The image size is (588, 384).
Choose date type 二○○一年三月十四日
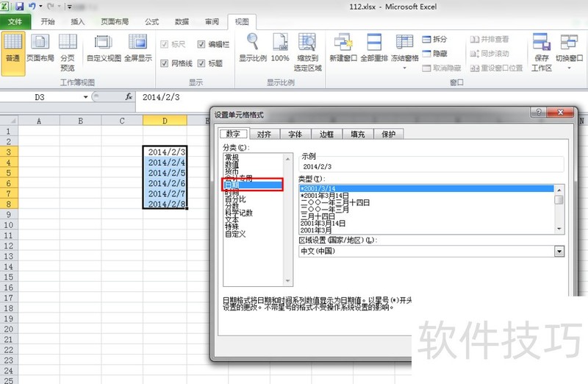tap(335, 203)
